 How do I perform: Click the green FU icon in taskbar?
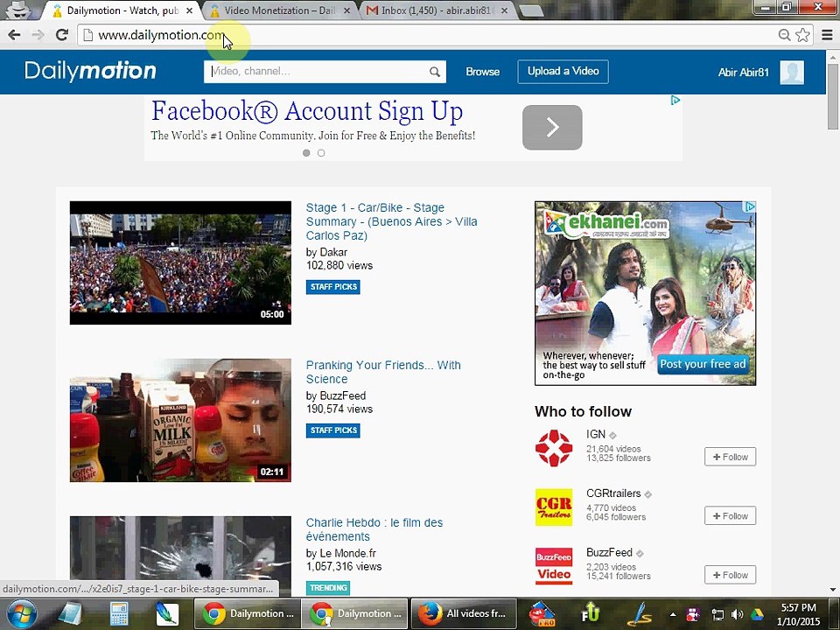pos(590,614)
